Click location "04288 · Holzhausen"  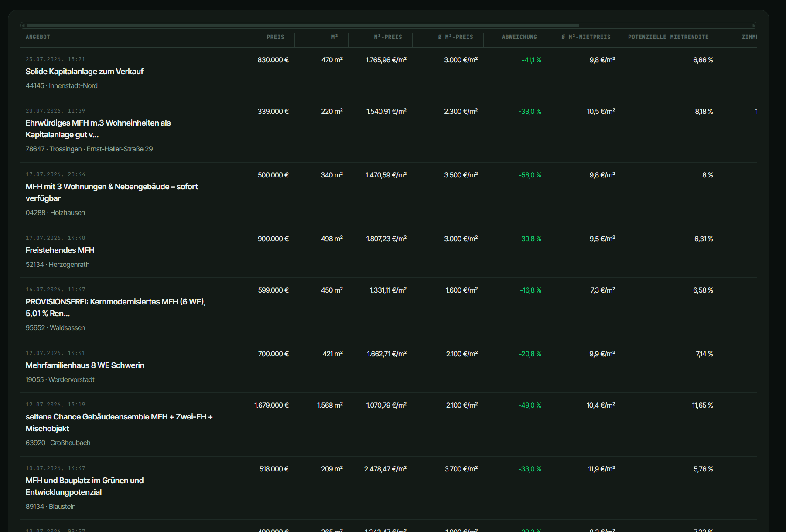pyautogui.click(x=55, y=213)
